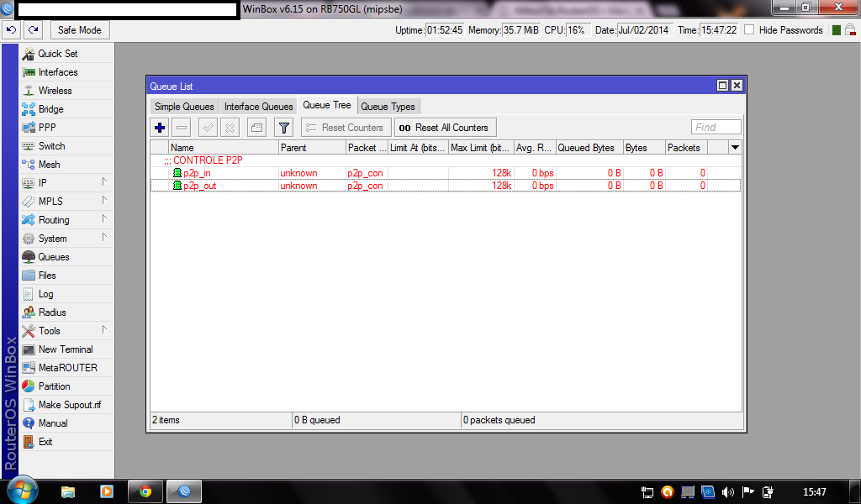861x504 pixels.
Task: Switch to Simple Queues tab
Action: point(184,107)
